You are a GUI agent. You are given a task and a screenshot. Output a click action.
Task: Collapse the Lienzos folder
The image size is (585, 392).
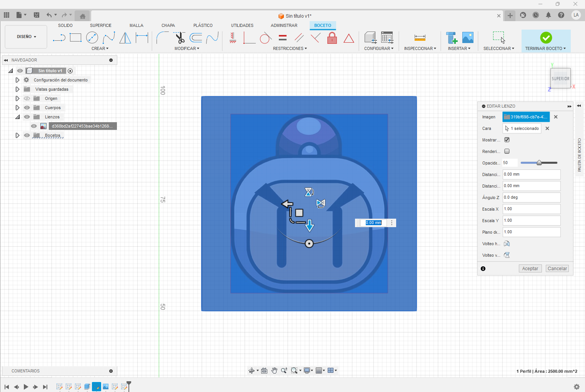pos(17,117)
